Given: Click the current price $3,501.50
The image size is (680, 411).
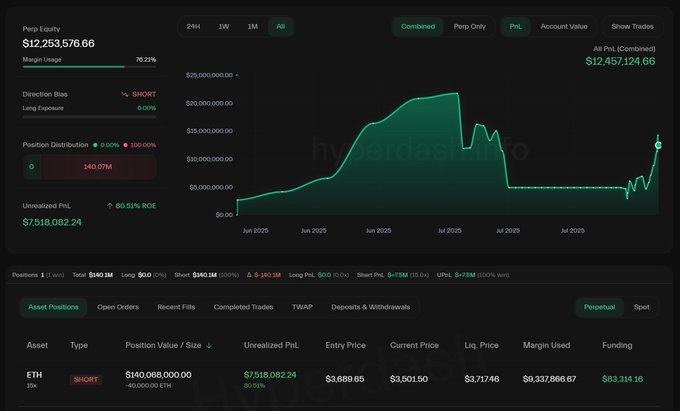Looking at the screenshot, I should coord(409,379).
